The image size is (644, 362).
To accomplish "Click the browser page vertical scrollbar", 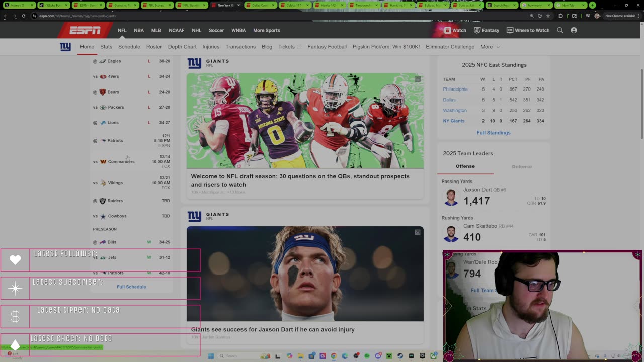I will [641, 103].
